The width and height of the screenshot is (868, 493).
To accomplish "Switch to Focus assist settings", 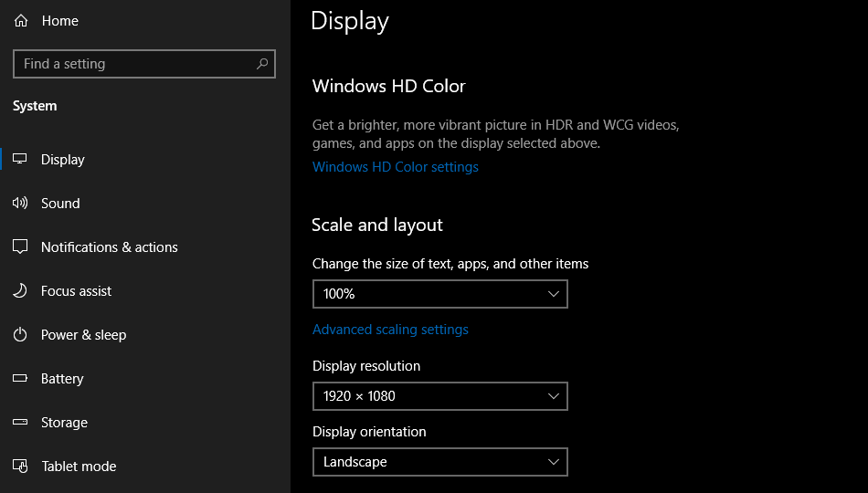I will [x=76, y=291].
